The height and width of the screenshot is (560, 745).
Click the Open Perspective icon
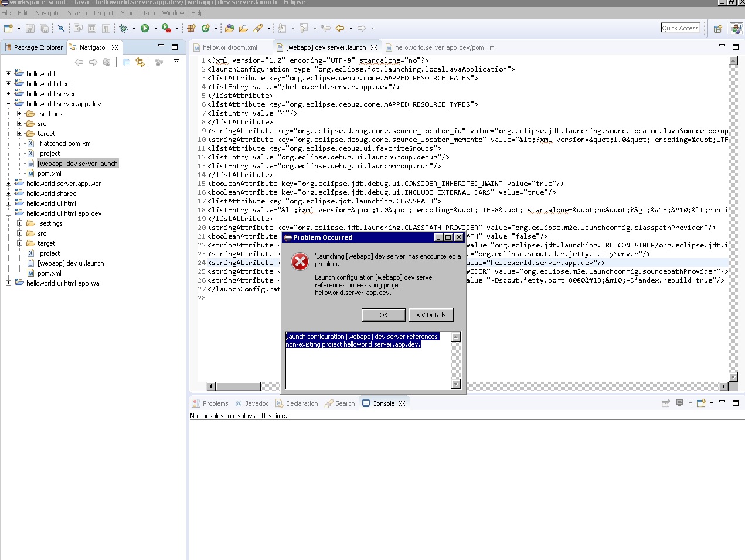coord(717,28)
